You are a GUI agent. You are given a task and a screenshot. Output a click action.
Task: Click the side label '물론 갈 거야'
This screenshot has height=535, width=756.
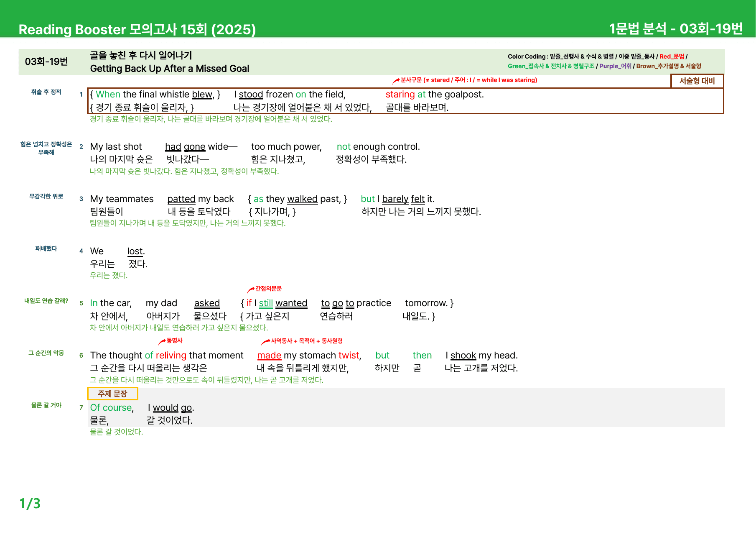tap(46, 405)
